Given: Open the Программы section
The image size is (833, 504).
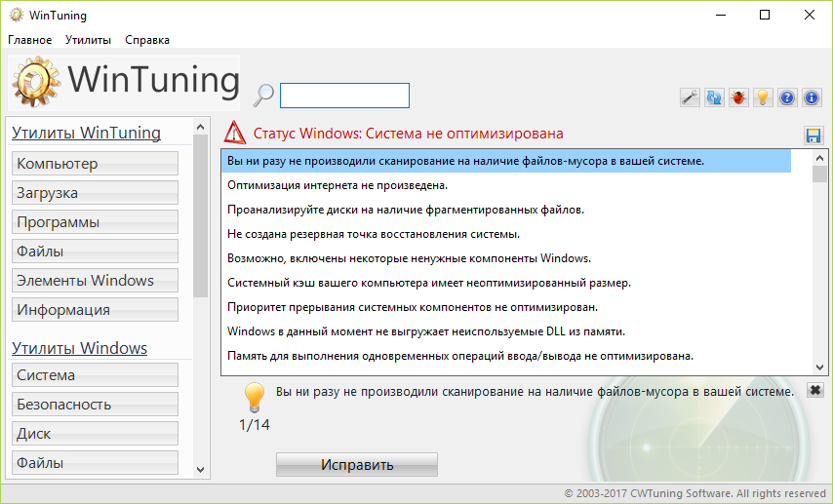Looking at the screenshot, I should pyautogui.click(x=95, y=222).
